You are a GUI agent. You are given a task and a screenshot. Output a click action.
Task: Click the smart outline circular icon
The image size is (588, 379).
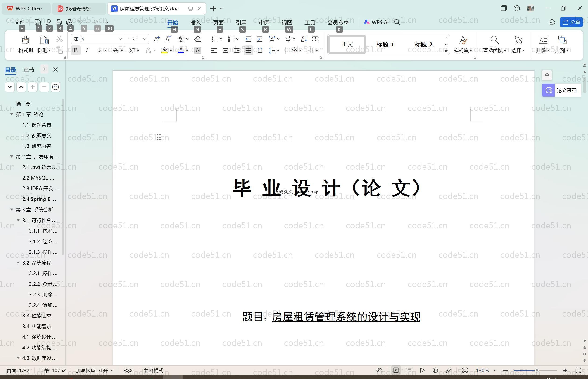(x=56, y=87)
